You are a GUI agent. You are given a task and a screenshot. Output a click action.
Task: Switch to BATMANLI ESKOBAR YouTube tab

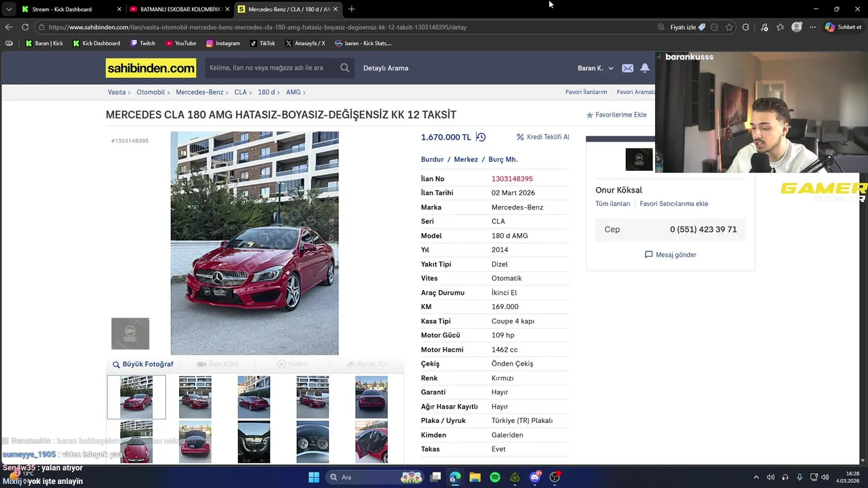click(x=180, y=9)
